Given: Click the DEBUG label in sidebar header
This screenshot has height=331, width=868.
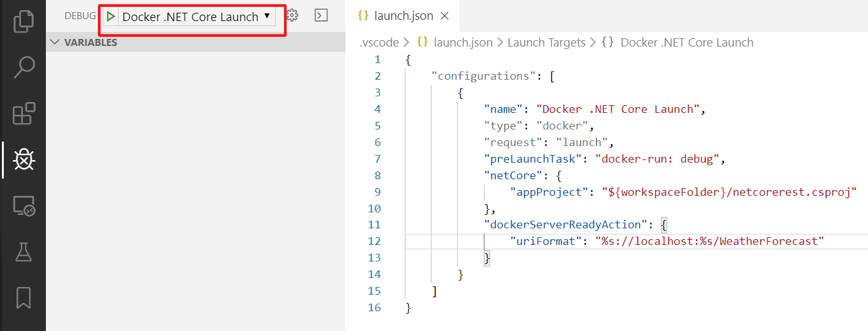Looking at the screenshot, I should pyautogui.click(x=80, y=15).
